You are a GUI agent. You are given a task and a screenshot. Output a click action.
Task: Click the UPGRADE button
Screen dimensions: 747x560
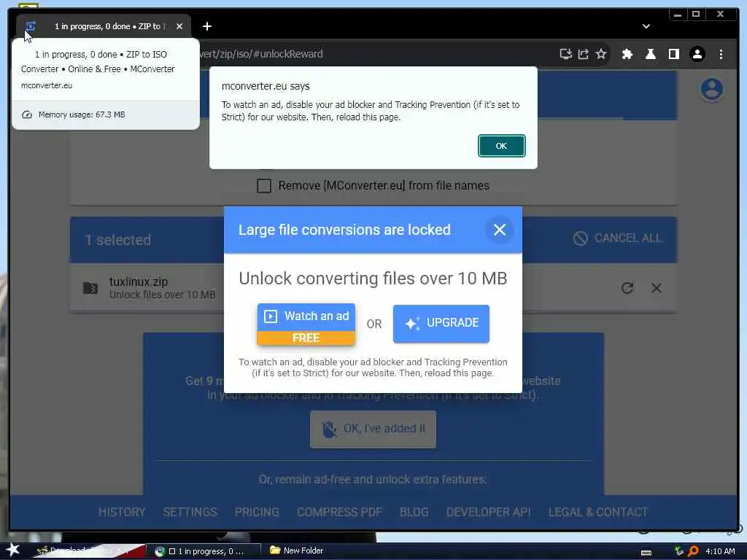click(441, 323)
